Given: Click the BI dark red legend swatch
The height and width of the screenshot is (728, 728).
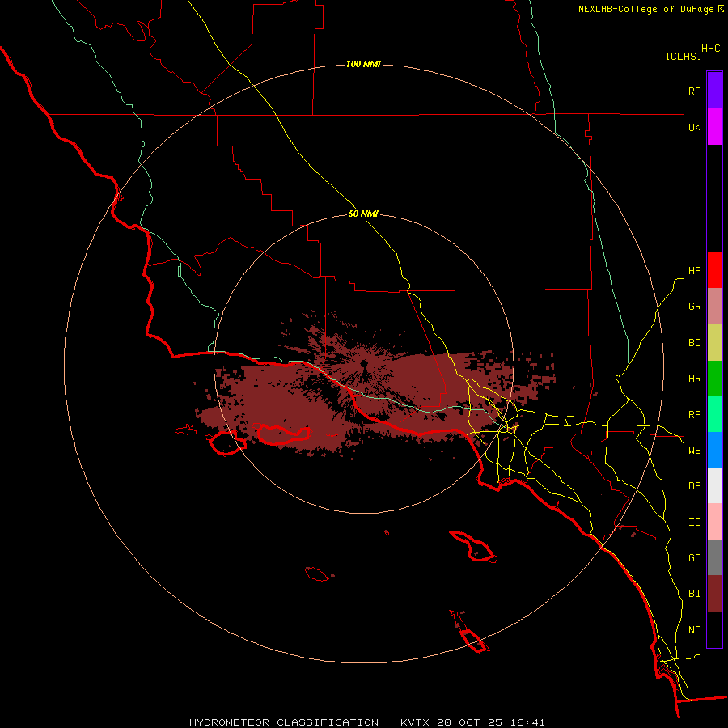Looking at the screenshot, I should point(714,594).
